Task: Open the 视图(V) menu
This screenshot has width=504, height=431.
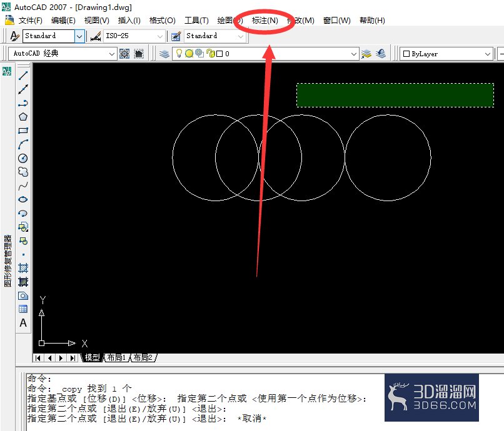Action: pos(97,21)
